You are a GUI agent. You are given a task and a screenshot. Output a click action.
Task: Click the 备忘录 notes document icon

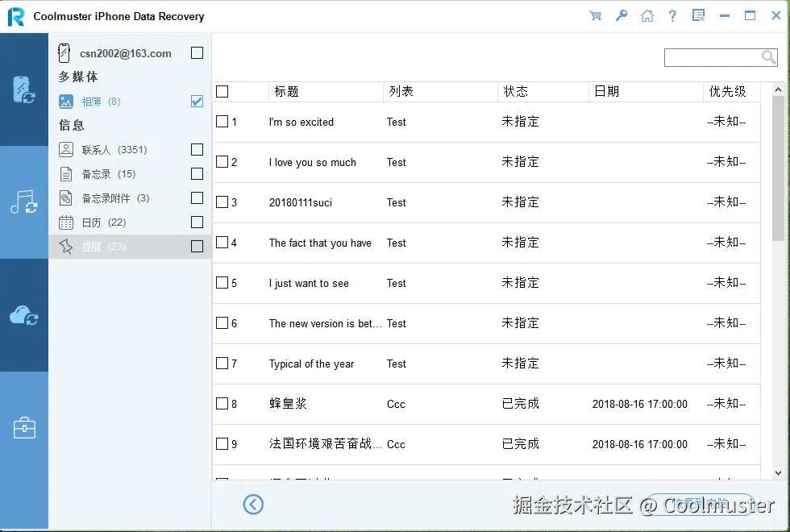66,174
